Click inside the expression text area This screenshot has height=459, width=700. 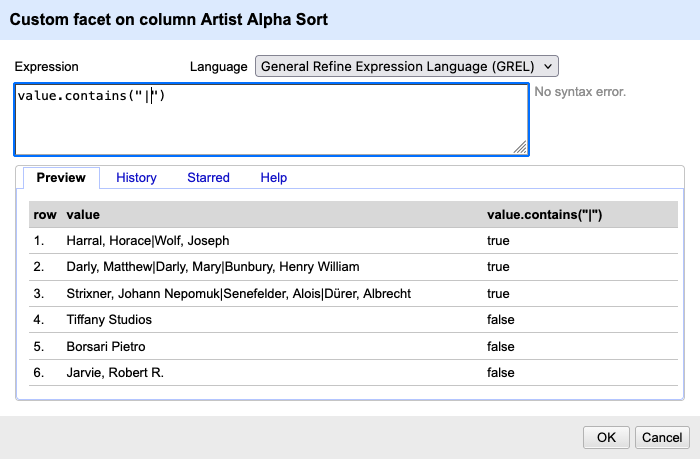click(x=271, y=119)
